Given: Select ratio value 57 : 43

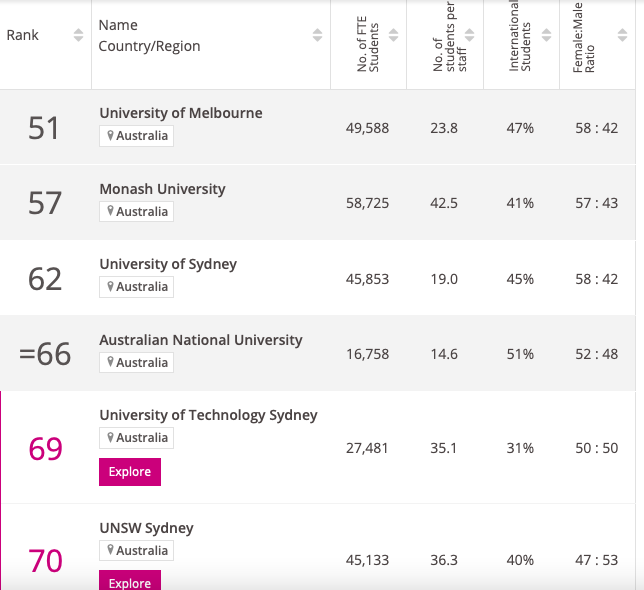Looking at the screenshot, I should tap(597, 203).
